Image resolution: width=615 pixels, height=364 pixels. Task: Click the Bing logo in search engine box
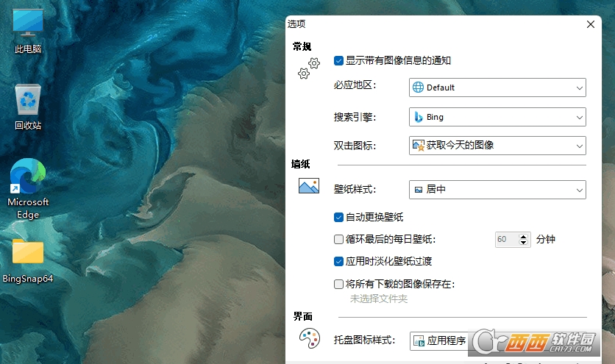point(419,117)
